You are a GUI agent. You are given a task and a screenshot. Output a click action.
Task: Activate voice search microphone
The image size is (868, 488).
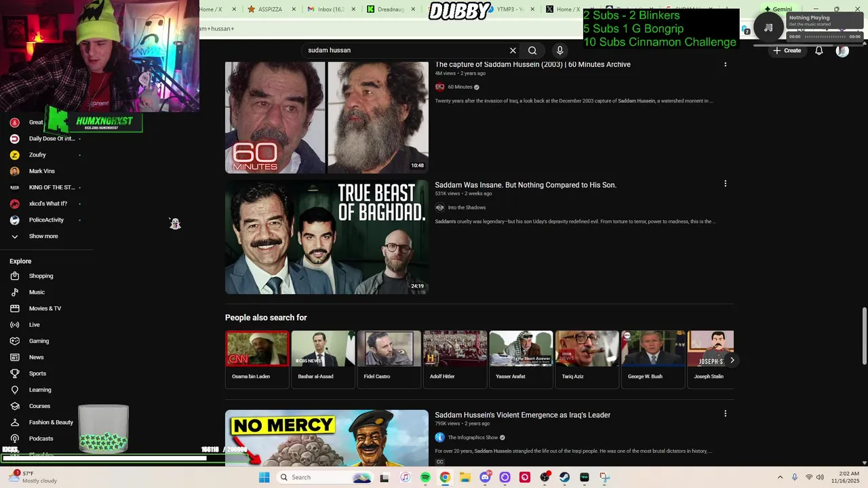559,50
